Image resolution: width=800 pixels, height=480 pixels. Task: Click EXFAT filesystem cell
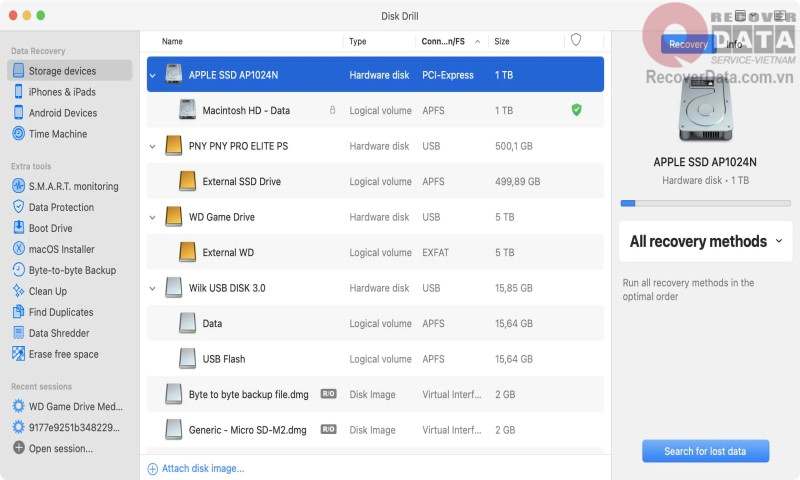(435, 252)
